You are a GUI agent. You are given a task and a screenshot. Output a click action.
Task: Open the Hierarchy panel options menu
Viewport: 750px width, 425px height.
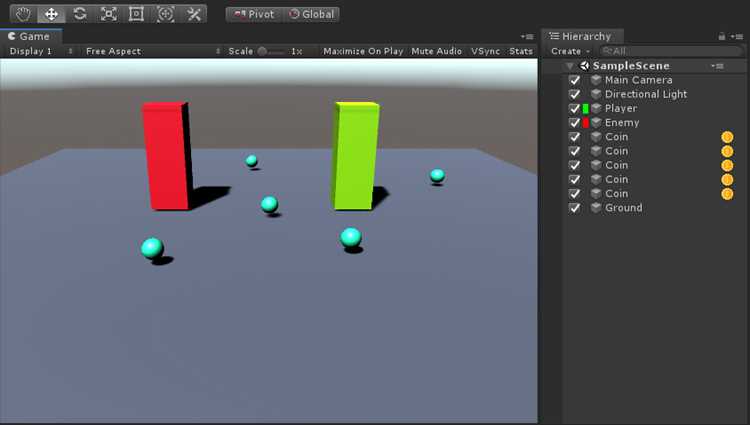[x=737, y=36]
